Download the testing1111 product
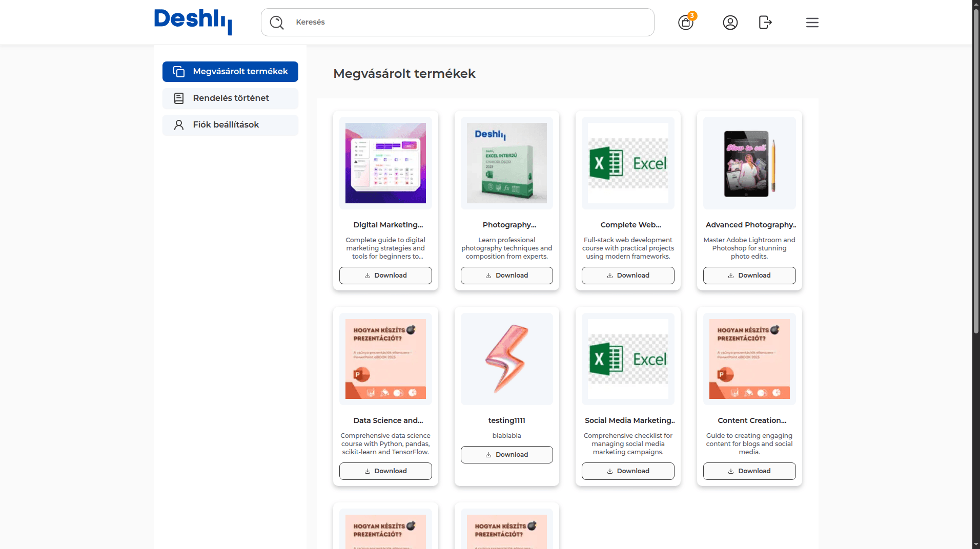The width and height of the screenshot is (980, 549). point(506,455)
